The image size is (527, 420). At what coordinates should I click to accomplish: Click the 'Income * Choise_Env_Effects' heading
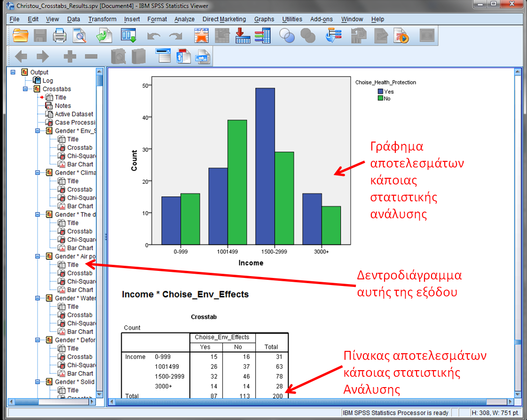click(x=185, y=294)
